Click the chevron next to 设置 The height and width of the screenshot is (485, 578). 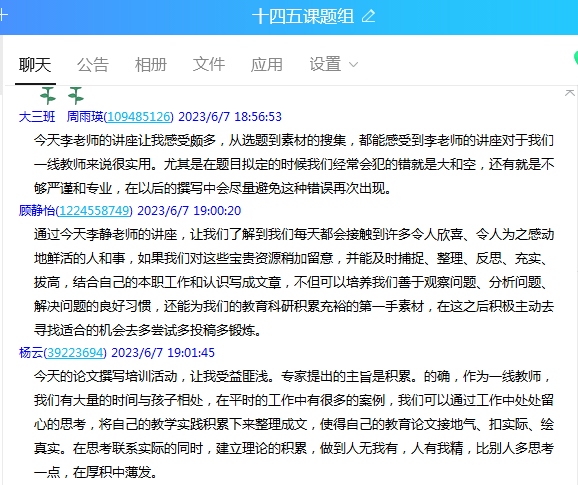pyautogui.click(x=353, y=65)
